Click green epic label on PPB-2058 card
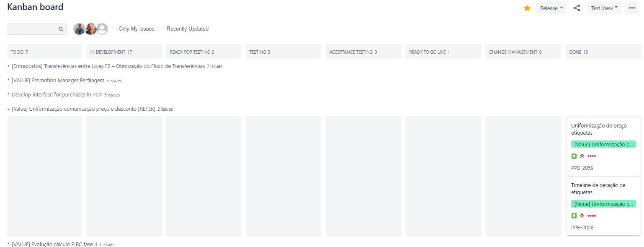Screen dimensions: 644x247 point(603,204)
